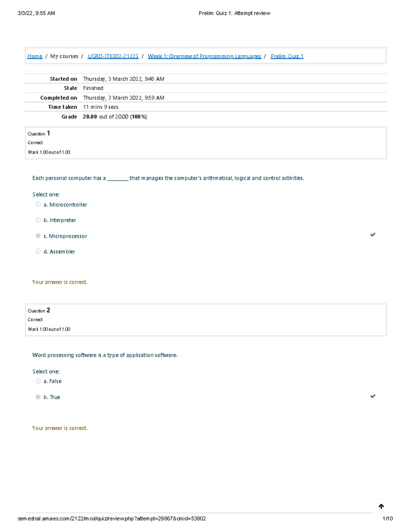This screenshot has width=411, height=532.
Task: Click the scroll-to-top arrow icon
Action: [381, 506]
